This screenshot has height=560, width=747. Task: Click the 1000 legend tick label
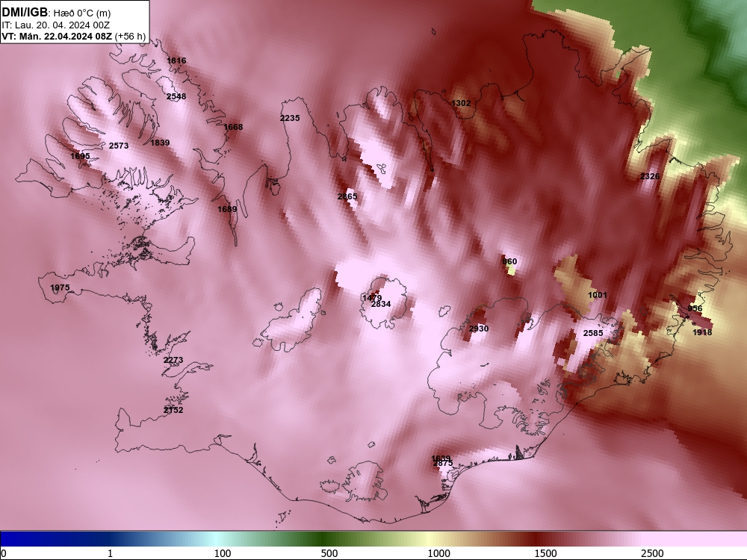[x=438, y=553]
